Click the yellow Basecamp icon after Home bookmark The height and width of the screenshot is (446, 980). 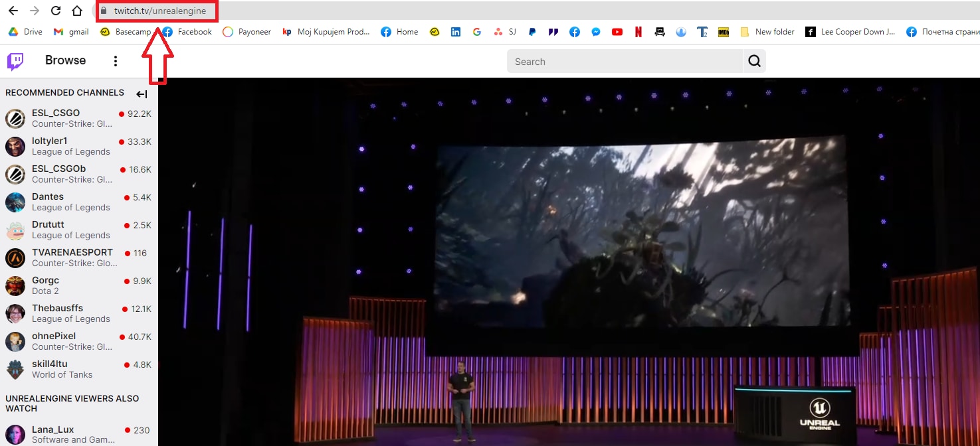435,32
